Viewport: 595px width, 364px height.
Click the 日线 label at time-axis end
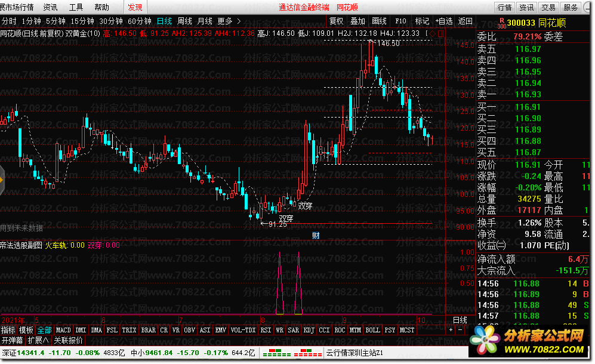(460, 320)
